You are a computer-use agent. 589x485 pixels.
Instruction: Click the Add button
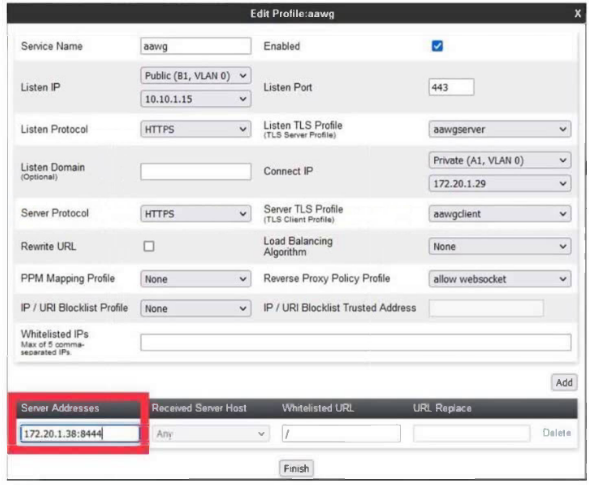click(x=564, y=382)
